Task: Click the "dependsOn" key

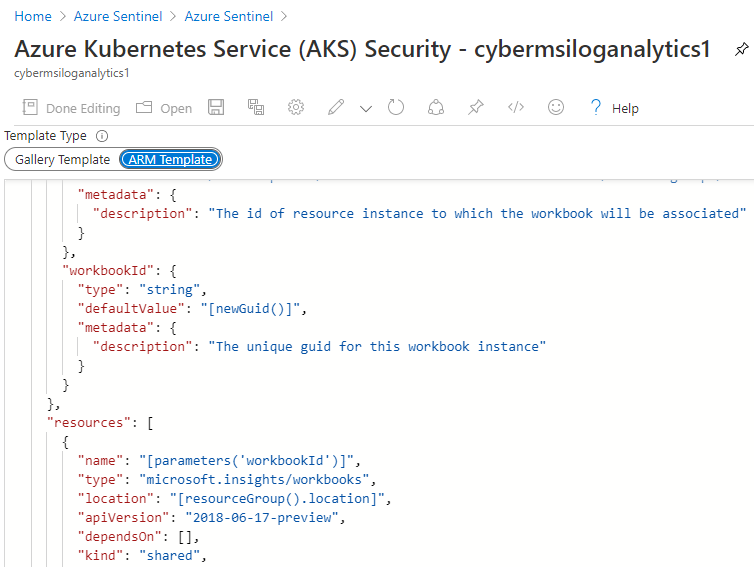Action: click(119, 537)
